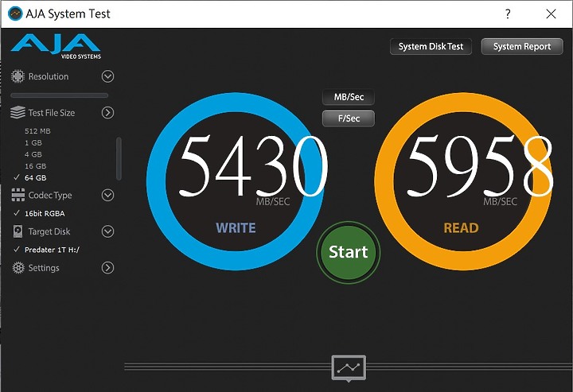The height and width of the screenshot is (392, 573).
Task: Click the 5430 write speed value
Action: click(253, 165)
